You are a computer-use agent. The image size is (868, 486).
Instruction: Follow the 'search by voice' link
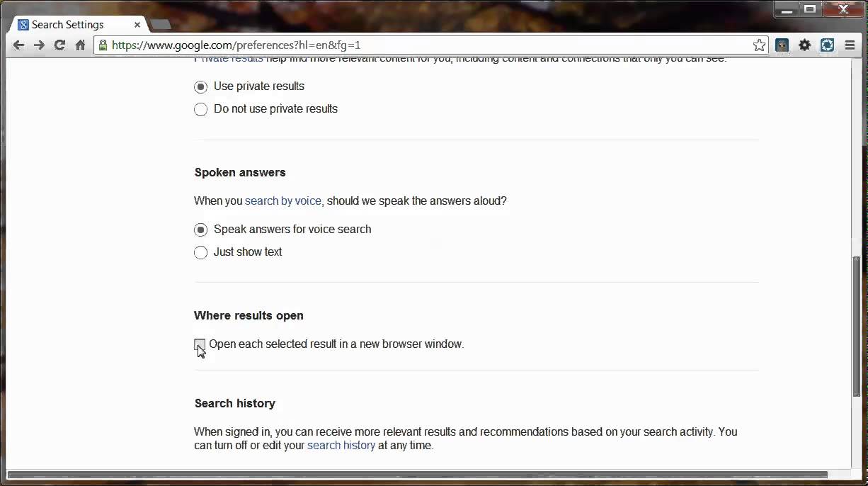pos(282,201)
